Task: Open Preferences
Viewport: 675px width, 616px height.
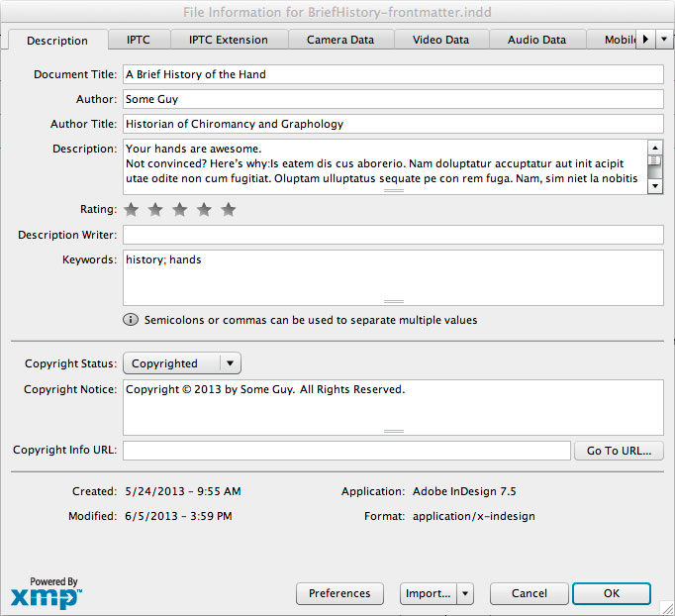Action: point(339,594)
